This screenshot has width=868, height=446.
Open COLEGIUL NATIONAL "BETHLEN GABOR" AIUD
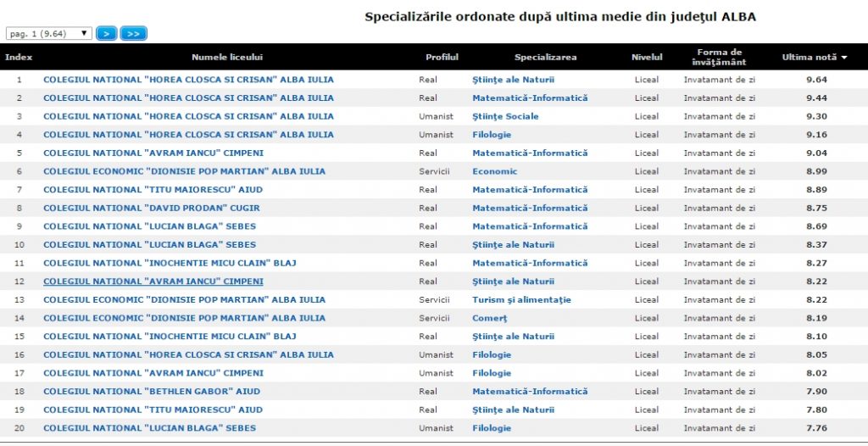coord(152,392)
